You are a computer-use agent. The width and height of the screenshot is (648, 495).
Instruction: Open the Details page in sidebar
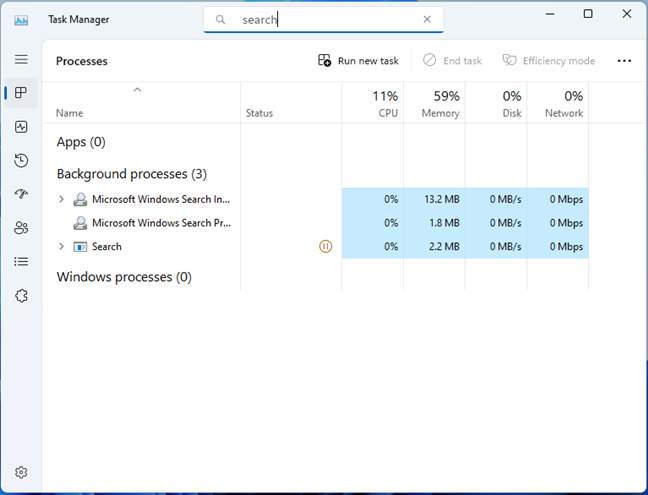click(x=21, y=262)
